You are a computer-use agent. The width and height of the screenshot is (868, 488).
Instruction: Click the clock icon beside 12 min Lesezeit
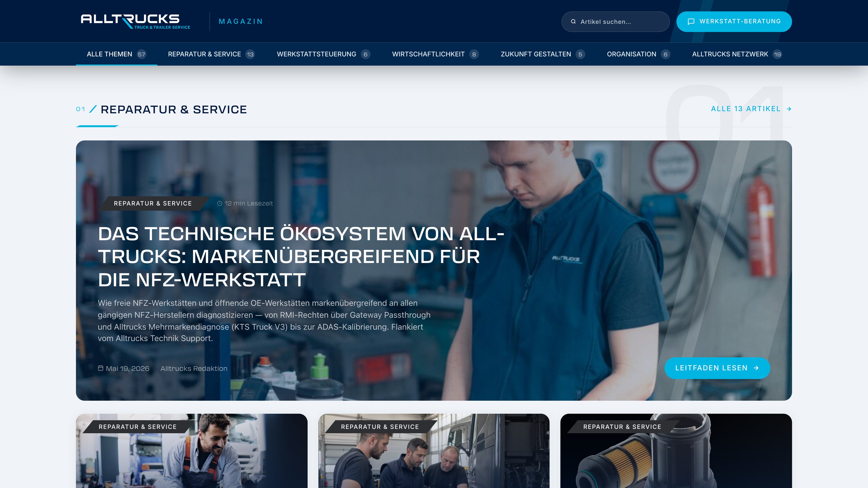point(220,203)
